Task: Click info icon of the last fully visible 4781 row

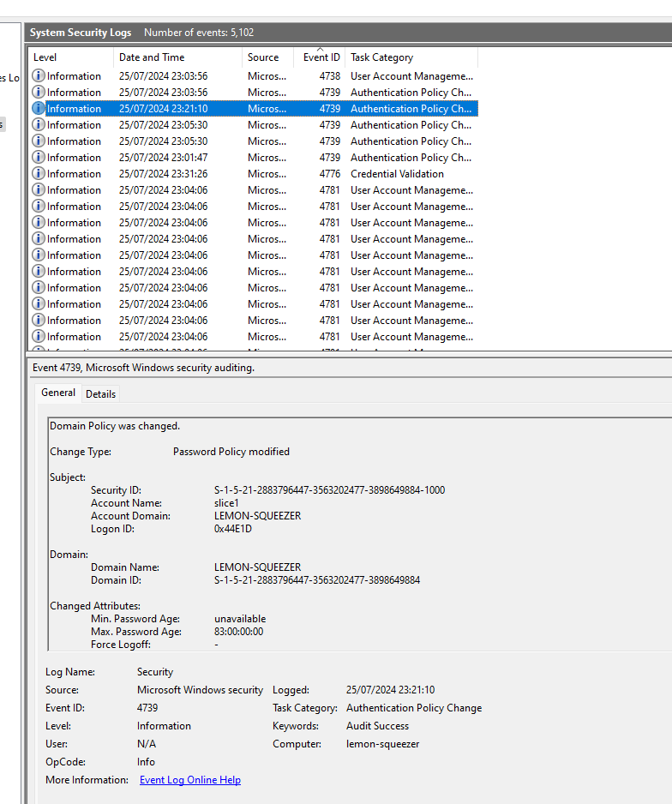Action: click(39, 337)
